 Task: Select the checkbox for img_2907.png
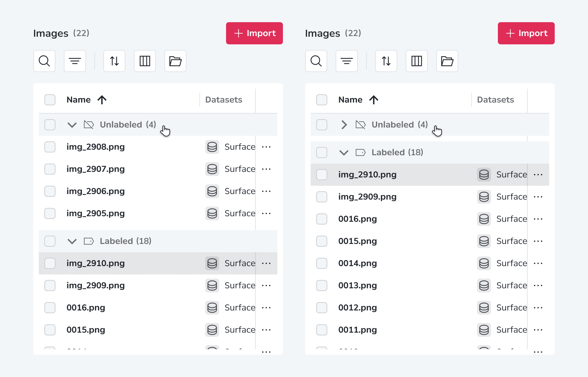50,169
